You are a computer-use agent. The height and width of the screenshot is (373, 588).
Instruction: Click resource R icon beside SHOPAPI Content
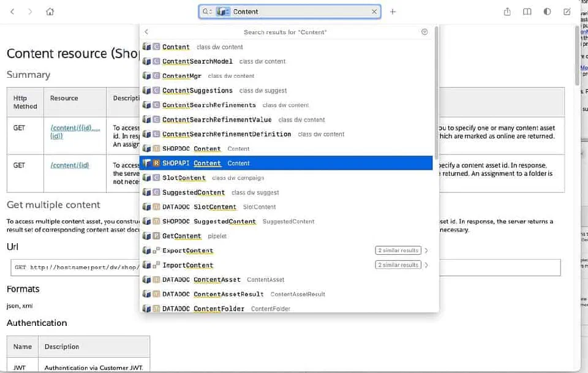point(156,163)
